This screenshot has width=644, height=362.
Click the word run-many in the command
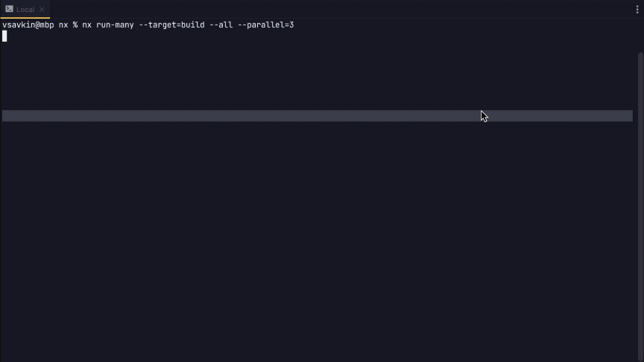click(x=115, y=25)
